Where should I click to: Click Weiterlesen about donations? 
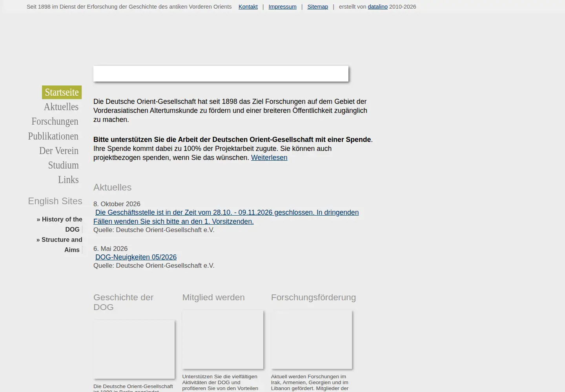click(269, 158)
